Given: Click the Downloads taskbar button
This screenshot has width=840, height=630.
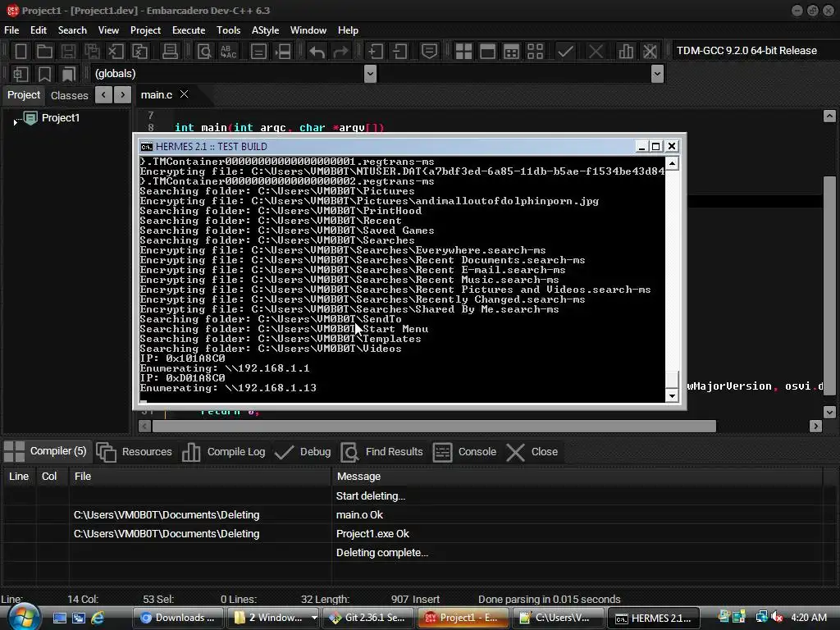Looking at the screenshot, I should pyautogui.click(x=178, y=618).
